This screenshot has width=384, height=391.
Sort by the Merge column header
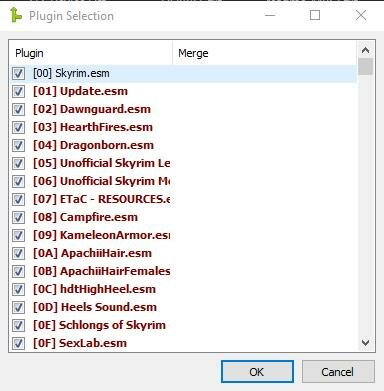click(x=264, y=53)
